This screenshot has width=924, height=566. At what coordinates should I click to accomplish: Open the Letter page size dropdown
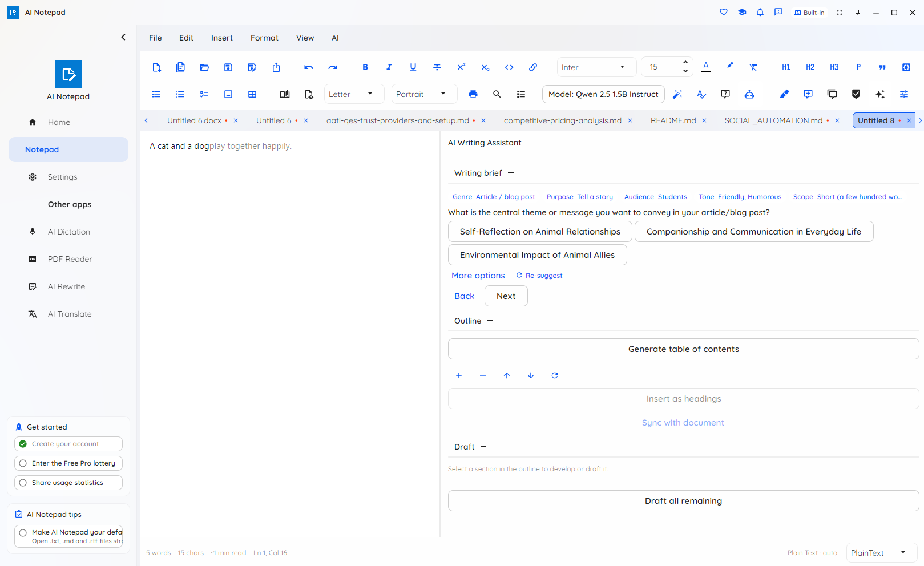354,94
